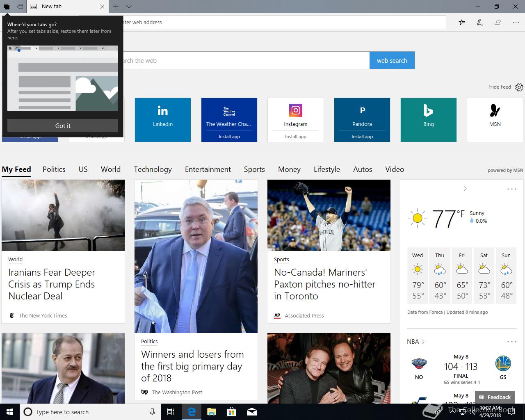Open weather card options ellipsis
This screenshot has height=420, width=525.
pos(512,189)
